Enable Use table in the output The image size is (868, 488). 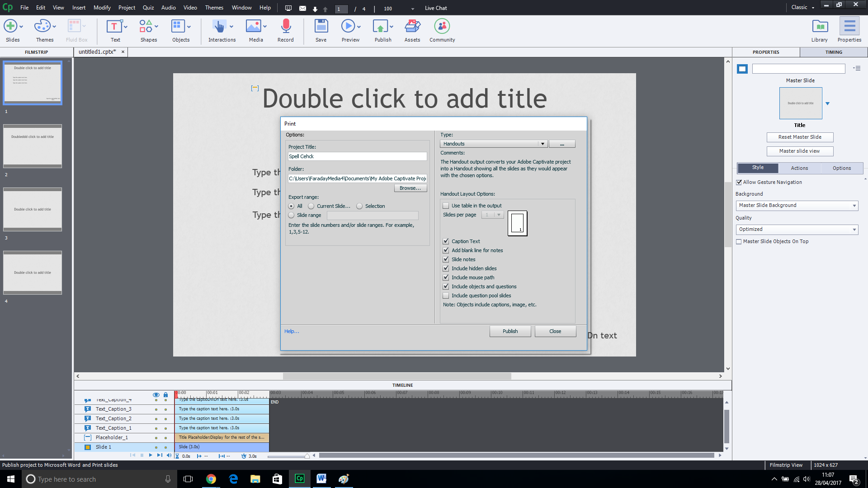446,206
